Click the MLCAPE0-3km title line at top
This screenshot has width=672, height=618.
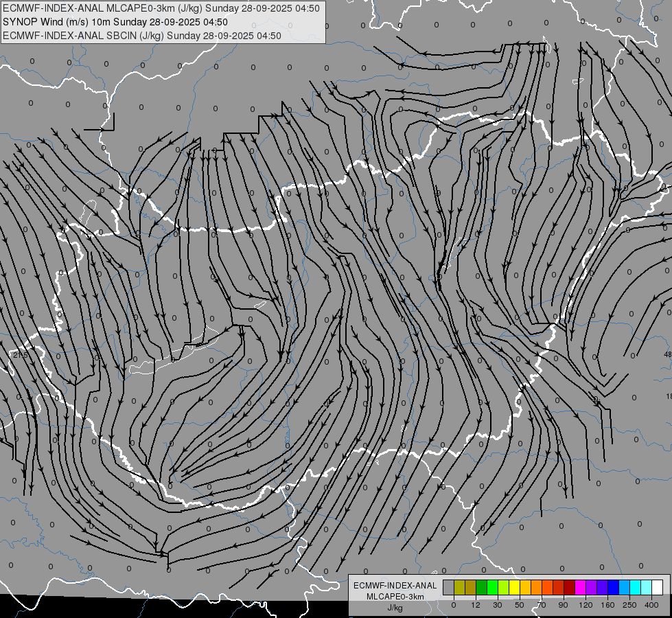(x=161, y=8)
